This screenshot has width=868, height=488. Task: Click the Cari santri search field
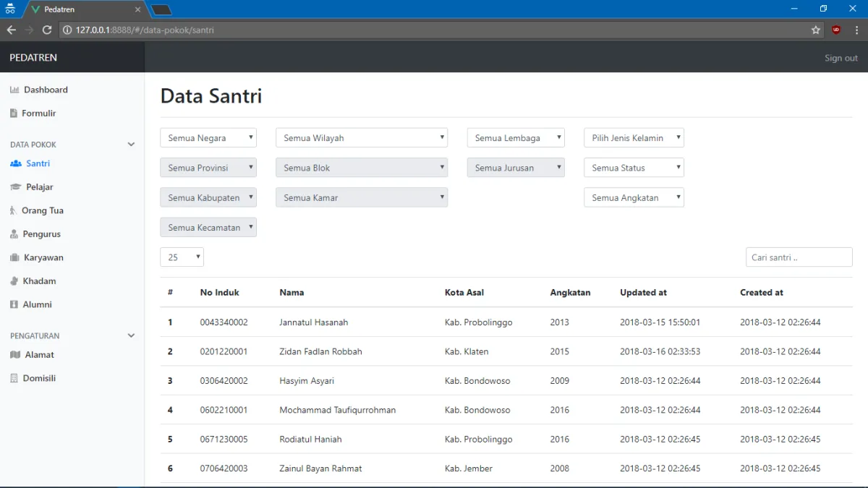(799, 257)
